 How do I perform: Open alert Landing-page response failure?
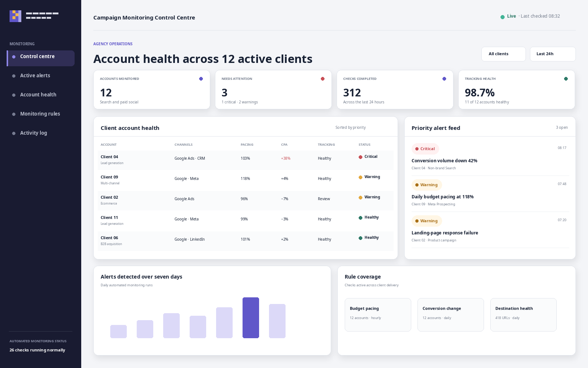coord(445,233)
